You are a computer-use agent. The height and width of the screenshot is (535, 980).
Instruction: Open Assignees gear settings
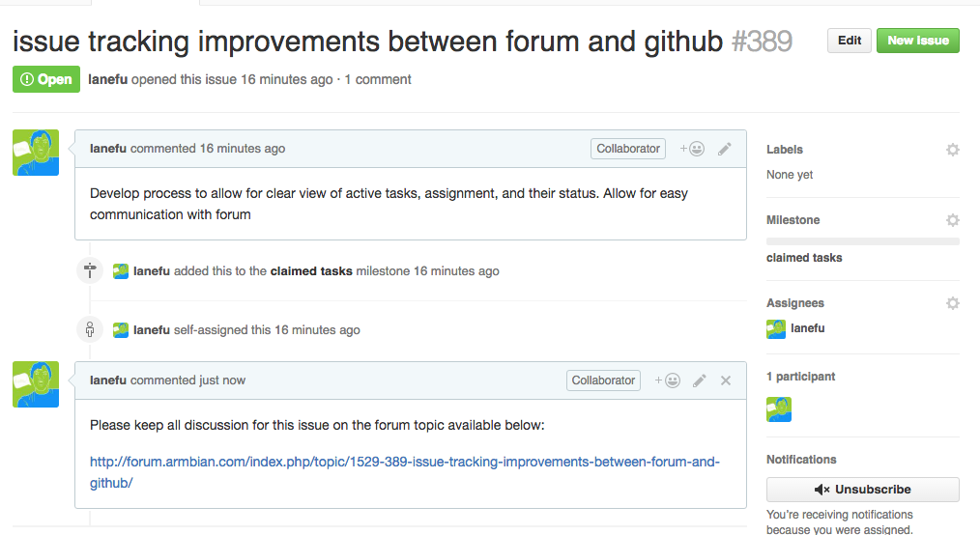click(x=952, y=303)
